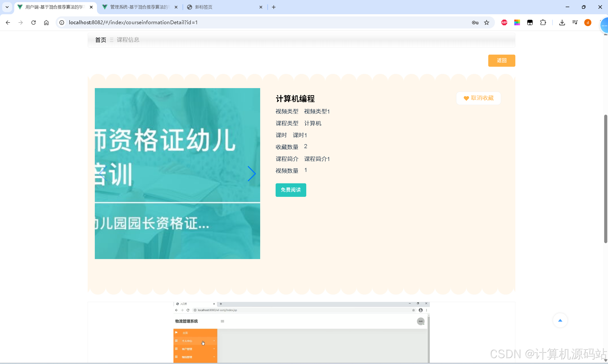Click the browser home icon
Image resolution: width=608 pixels, height=364 pixels.
pyautogui.click(x=46, y=22)
